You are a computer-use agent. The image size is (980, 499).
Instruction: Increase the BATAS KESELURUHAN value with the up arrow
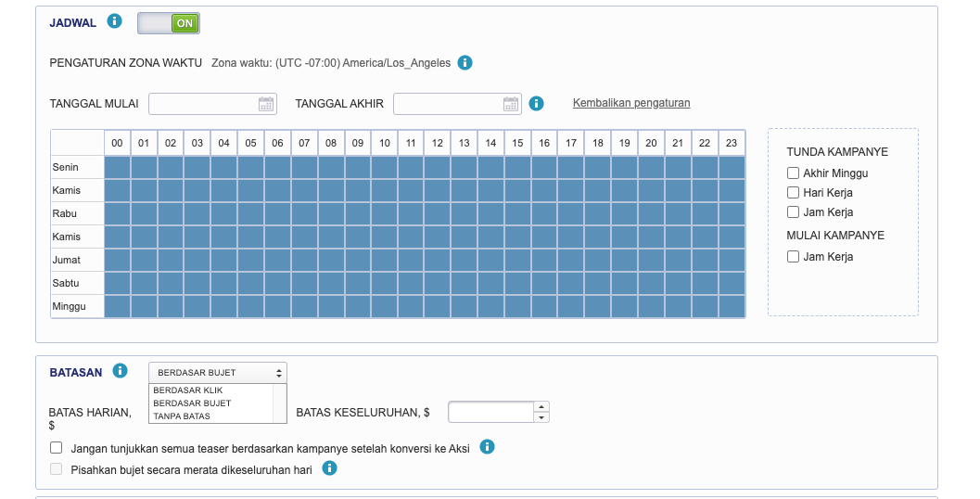pyautogui.click(x=541, y=406)
